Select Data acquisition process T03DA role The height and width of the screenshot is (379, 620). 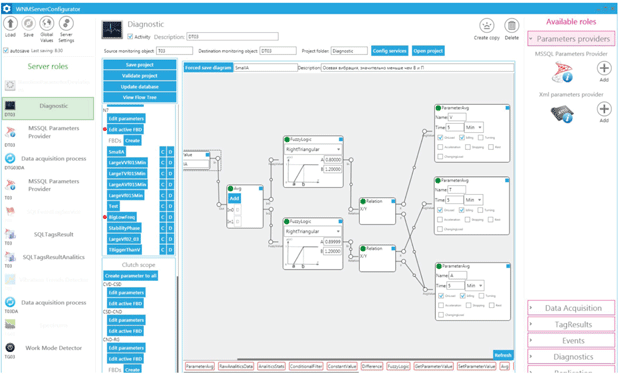pyautogui.click(x=48, y=305)
